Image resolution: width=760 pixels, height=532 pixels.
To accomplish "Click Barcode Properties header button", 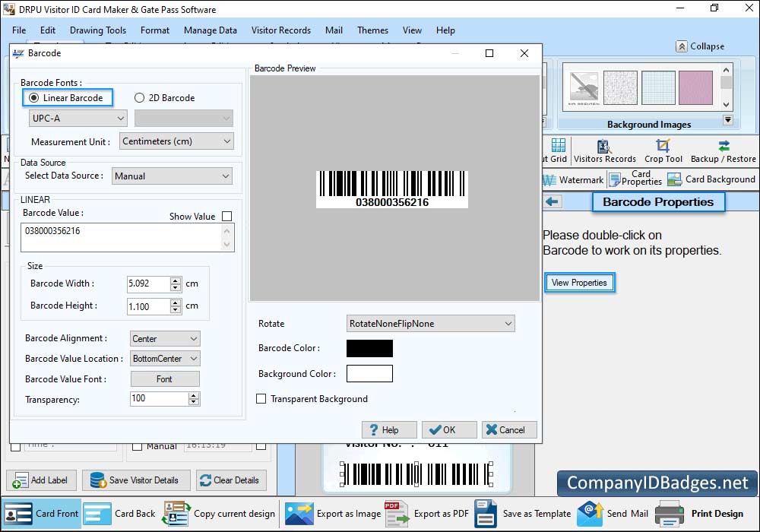I will [x=658, y=202].
